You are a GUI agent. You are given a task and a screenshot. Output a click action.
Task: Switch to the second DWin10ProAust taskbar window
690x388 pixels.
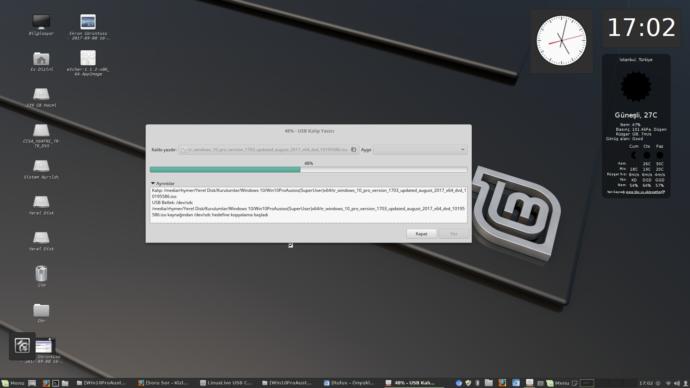[287, 383]
